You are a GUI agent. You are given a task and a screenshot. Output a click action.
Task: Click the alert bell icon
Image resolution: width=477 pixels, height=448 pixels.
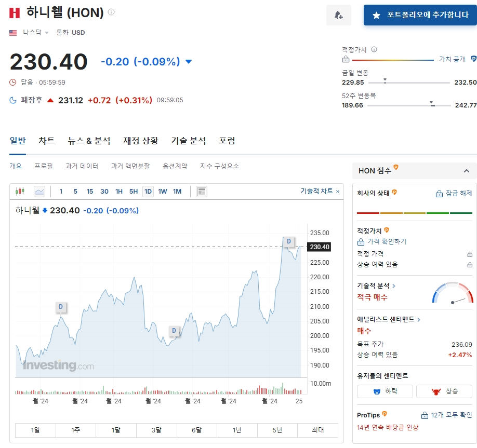[339, 15]
